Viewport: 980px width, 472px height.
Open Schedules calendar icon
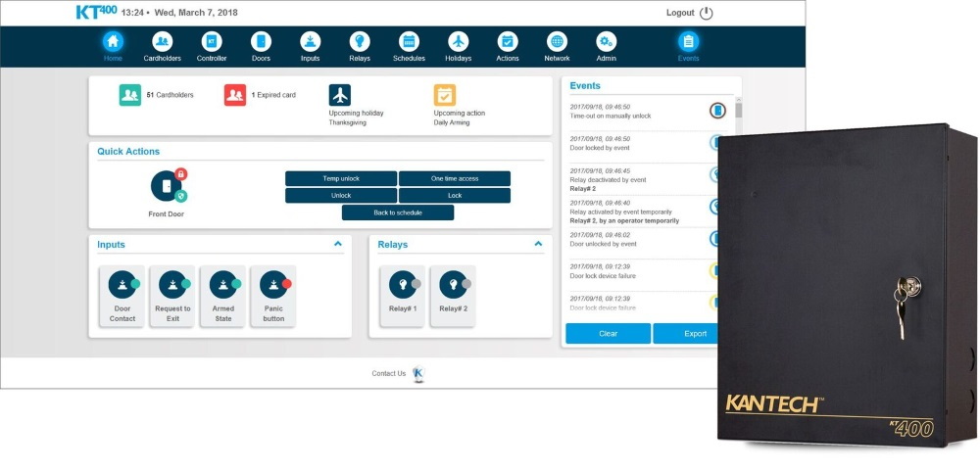tap(409, 42)
